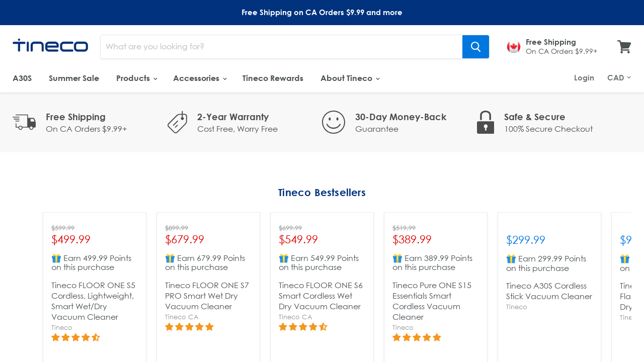Image resolution: width=644 pixels, height=362 pixels.
Task: Click the delivery truck Free Shipping icon
Action: pos(24,122)
